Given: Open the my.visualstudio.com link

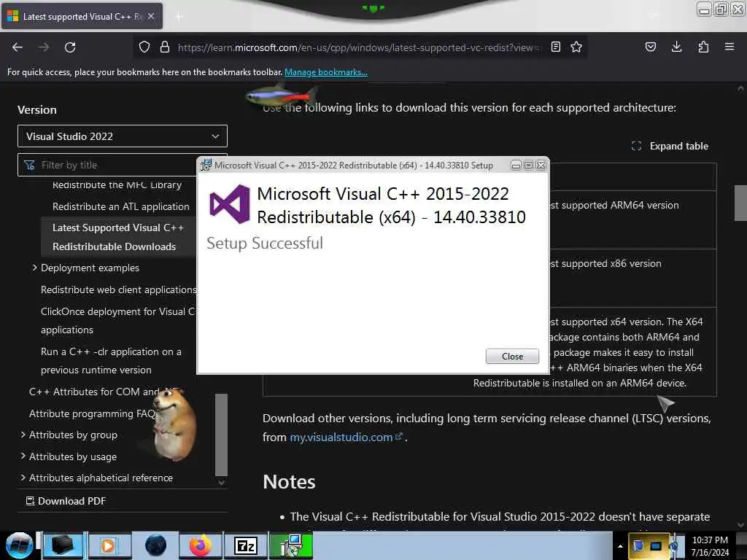Looking at the screenshot, I should pyautogui.click(x=347, y=437).
